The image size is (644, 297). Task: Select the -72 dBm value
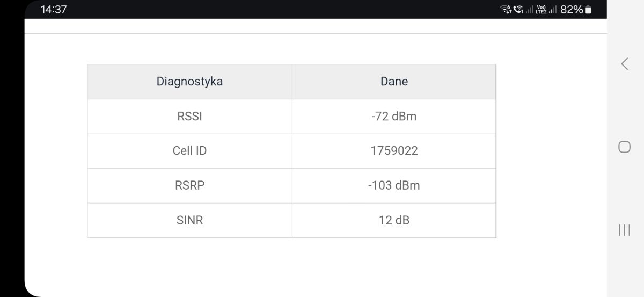click(x=394, y=116)
